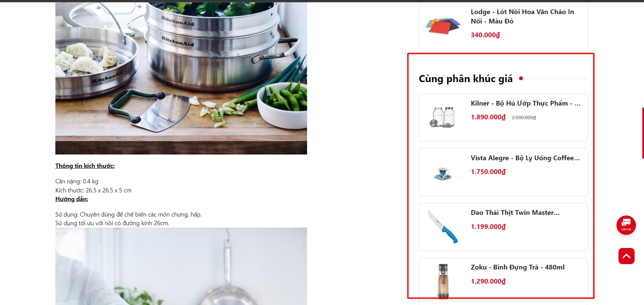Image resolution: width=644 pixels, height=305 pixels.
Task: Click the crossed-out 2.000.000₫ original price
Action: [x=524, y=118]
